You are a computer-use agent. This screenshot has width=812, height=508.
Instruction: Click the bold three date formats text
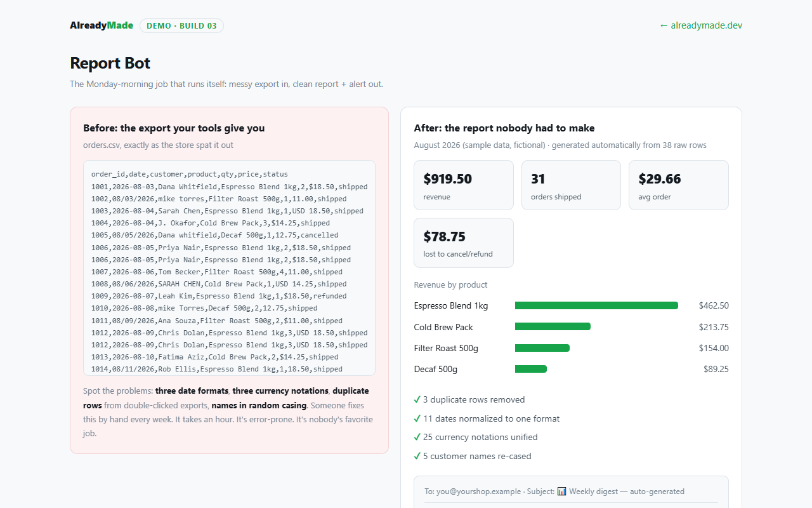(193, 391)
